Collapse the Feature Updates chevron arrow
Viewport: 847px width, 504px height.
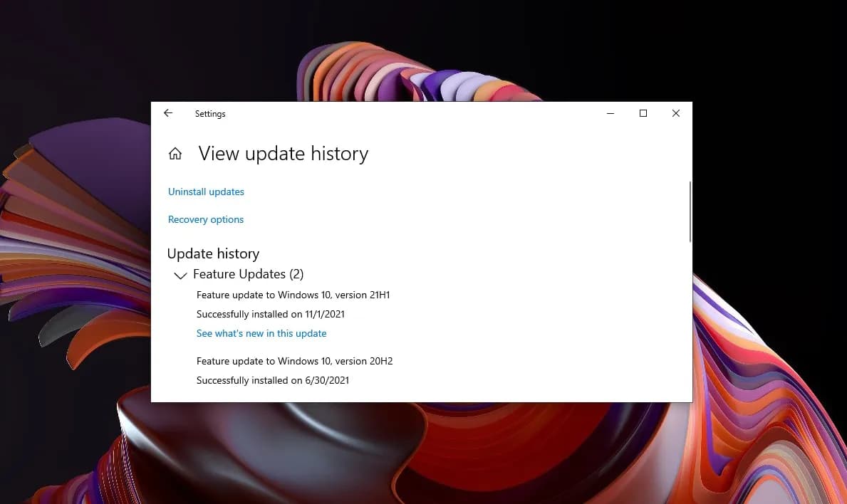pyautogui.click(x=180, y=275)
